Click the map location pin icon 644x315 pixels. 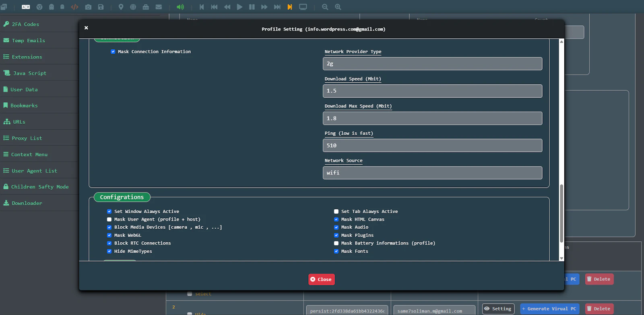point(121,7)
